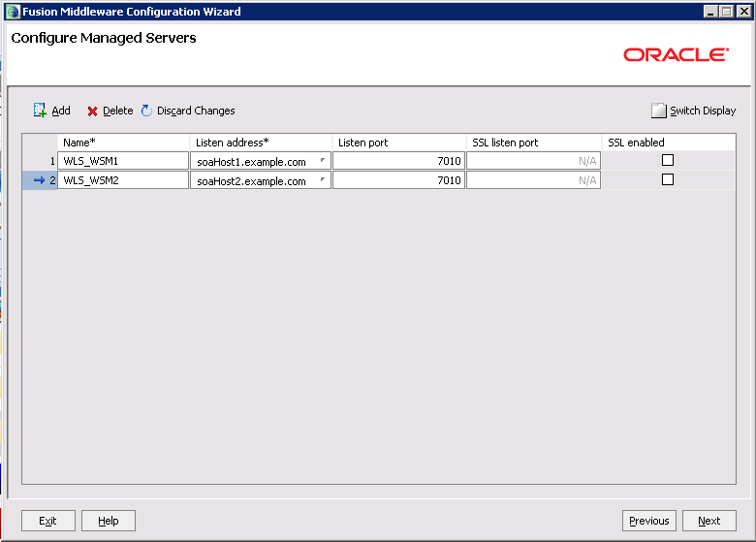The height and width of the screenshot is (542, 756).
Task: Click the Listen address* column header
Action: coord(261,143)
